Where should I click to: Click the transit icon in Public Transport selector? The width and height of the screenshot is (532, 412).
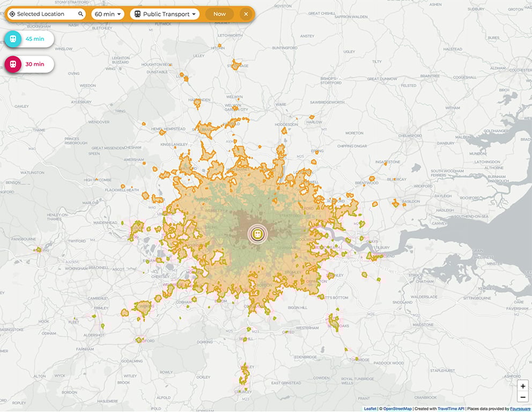point(137,14)
